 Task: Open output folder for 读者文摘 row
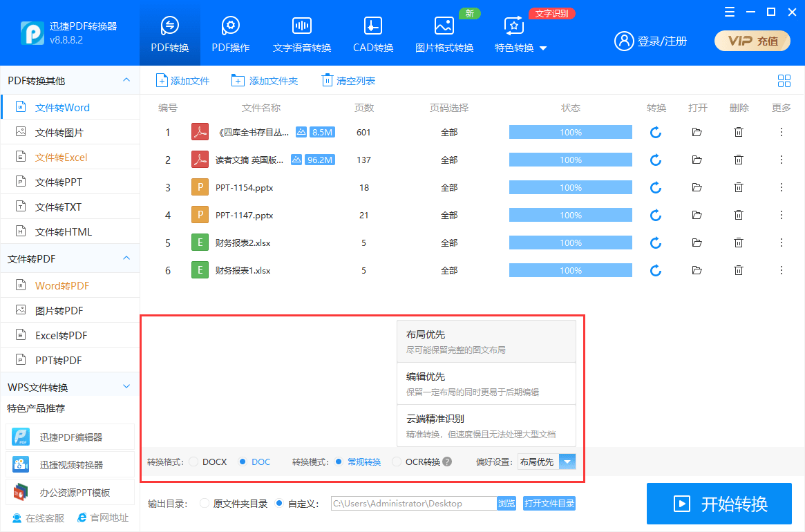tap(697, 160)
